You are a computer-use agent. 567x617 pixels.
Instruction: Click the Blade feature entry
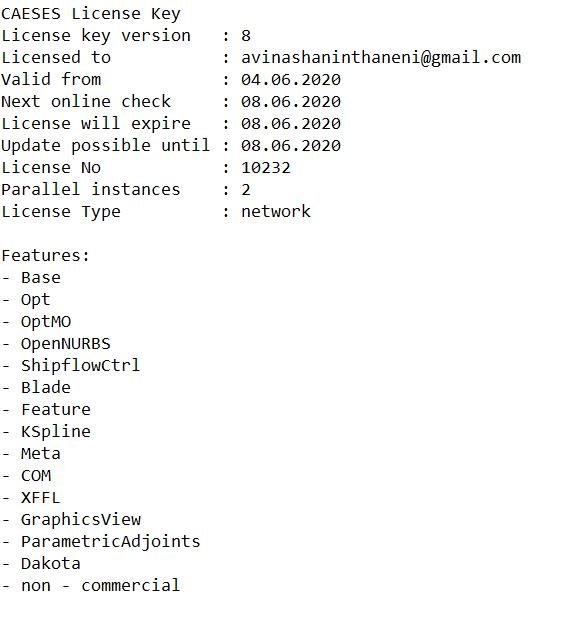[x=46, y=388]
